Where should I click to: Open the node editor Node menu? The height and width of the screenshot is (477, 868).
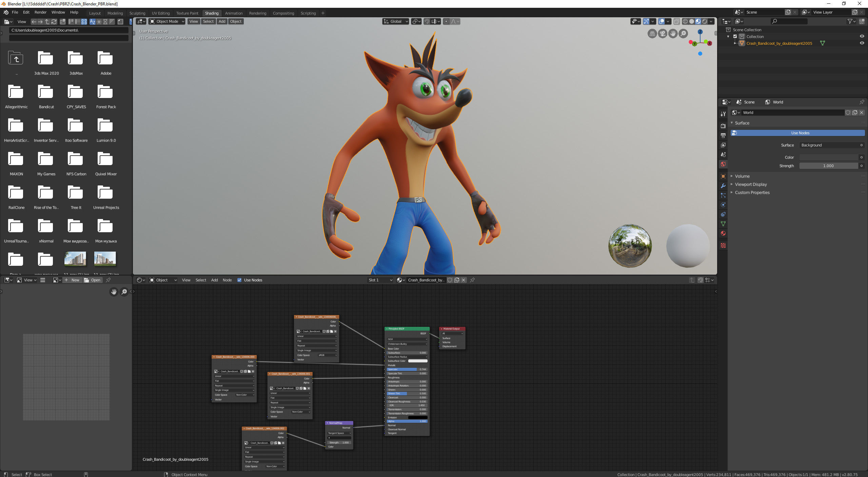coord(227,280)
